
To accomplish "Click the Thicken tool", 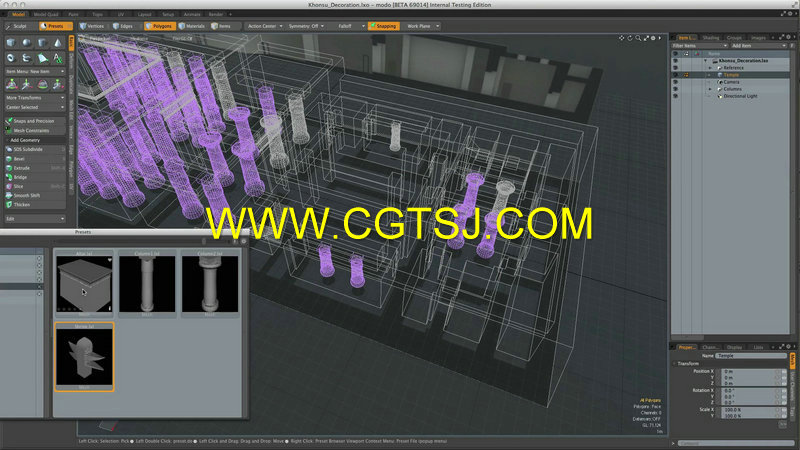I will [x=35, y=205].
